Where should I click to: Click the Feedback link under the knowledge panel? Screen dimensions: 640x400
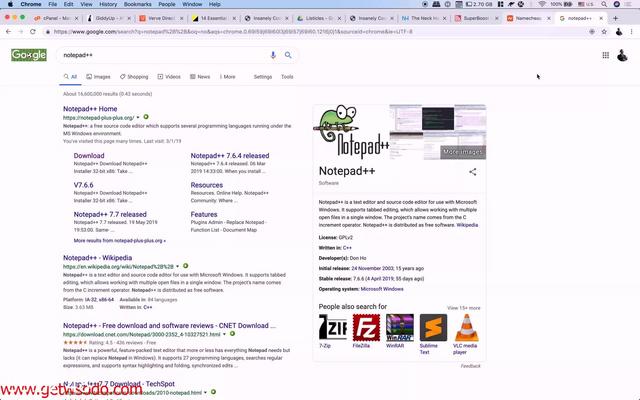click(x=470, y=366)
